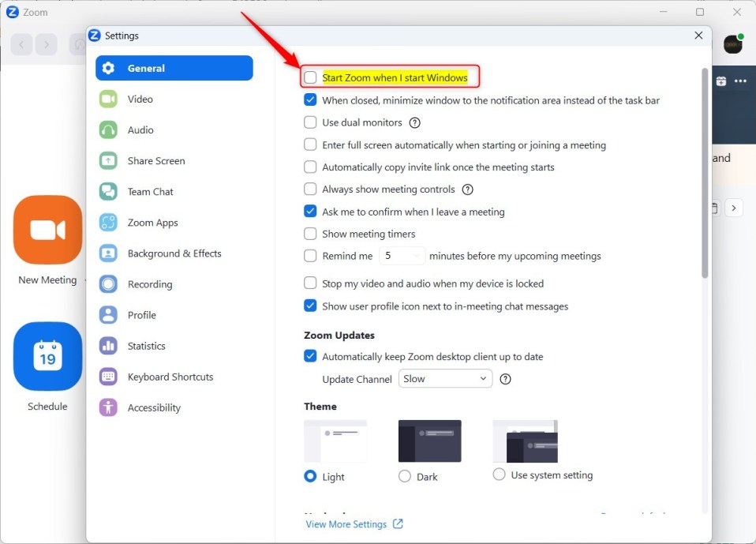The image size is (756, 544).
Task: Click the Share Screen icon
Action: (108, 161)
